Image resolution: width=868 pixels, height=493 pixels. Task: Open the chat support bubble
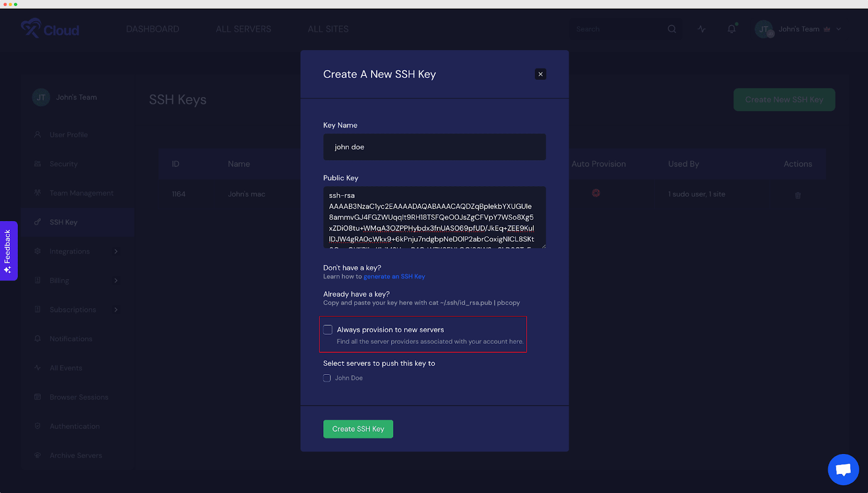click(x=843, y=469)
